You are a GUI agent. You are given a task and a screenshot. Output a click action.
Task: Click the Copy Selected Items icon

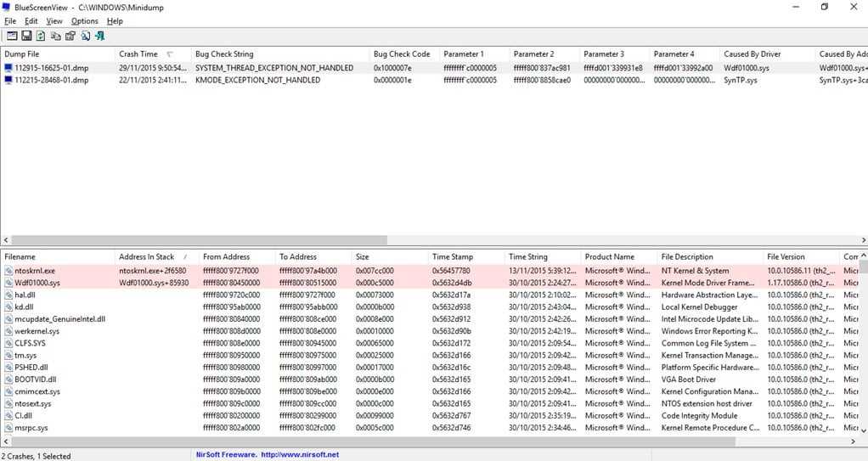click(55, 36)
